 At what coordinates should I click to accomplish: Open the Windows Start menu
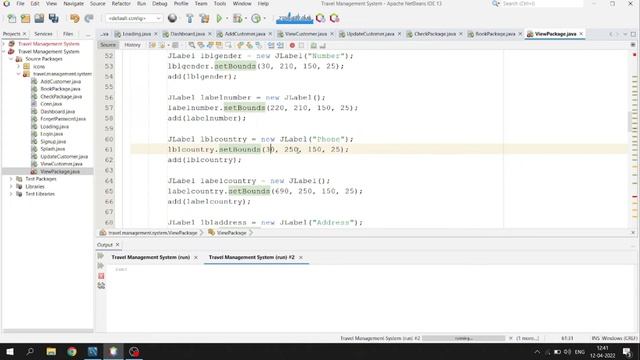click(10, 351)
